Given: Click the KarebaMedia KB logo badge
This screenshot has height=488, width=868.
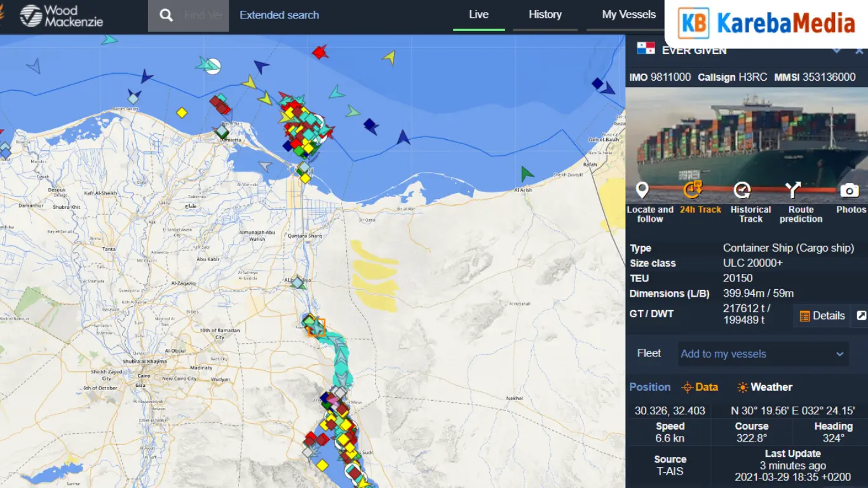Looking at the screenshot, I should click(694, 23).
